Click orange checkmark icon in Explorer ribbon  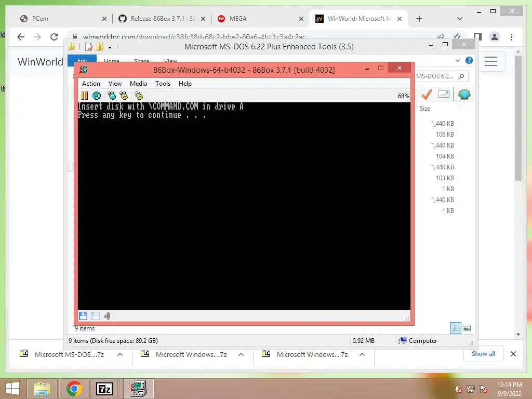tap(427, 94)
